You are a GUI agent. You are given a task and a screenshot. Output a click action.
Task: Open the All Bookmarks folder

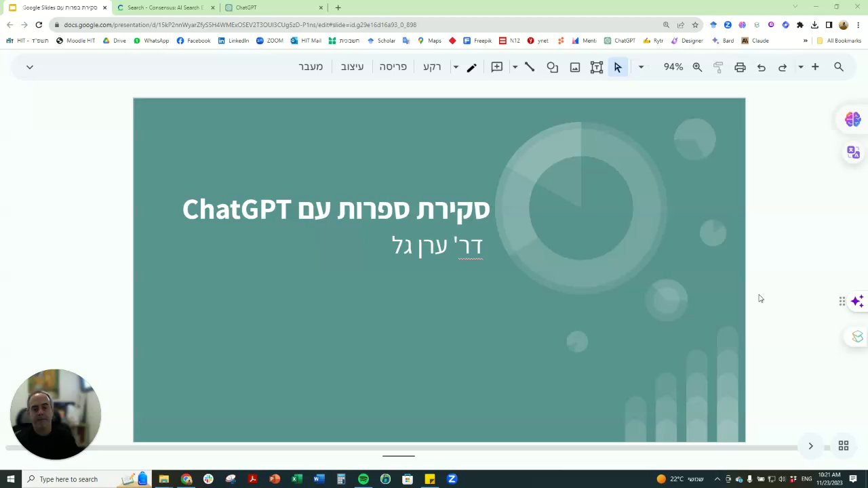click(839, 41)
